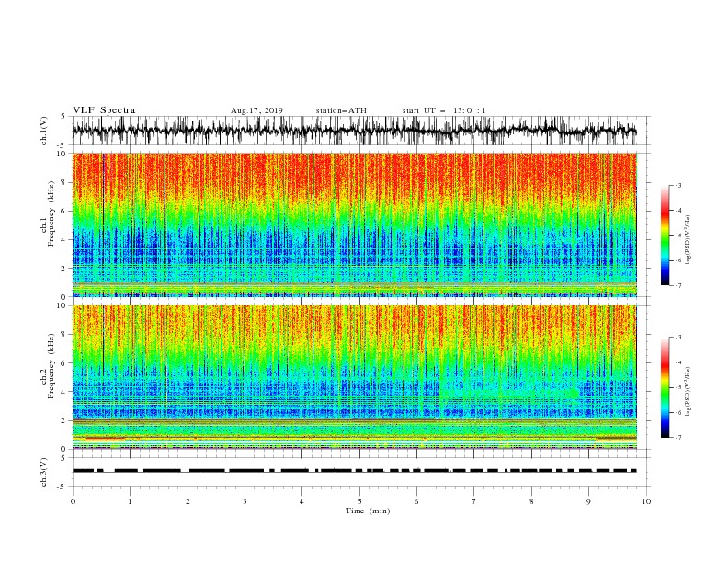Click the 'start UT = 13:0 :1' text
This screenshot has height=563, width=728.
click(444, 110)
